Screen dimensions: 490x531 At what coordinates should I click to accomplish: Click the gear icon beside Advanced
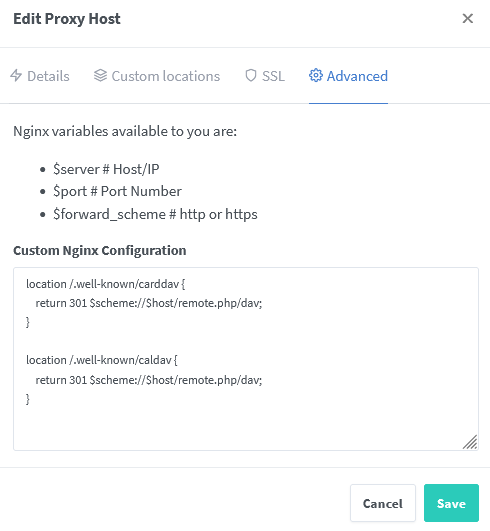pyautogui.click(x=316, y=75)
